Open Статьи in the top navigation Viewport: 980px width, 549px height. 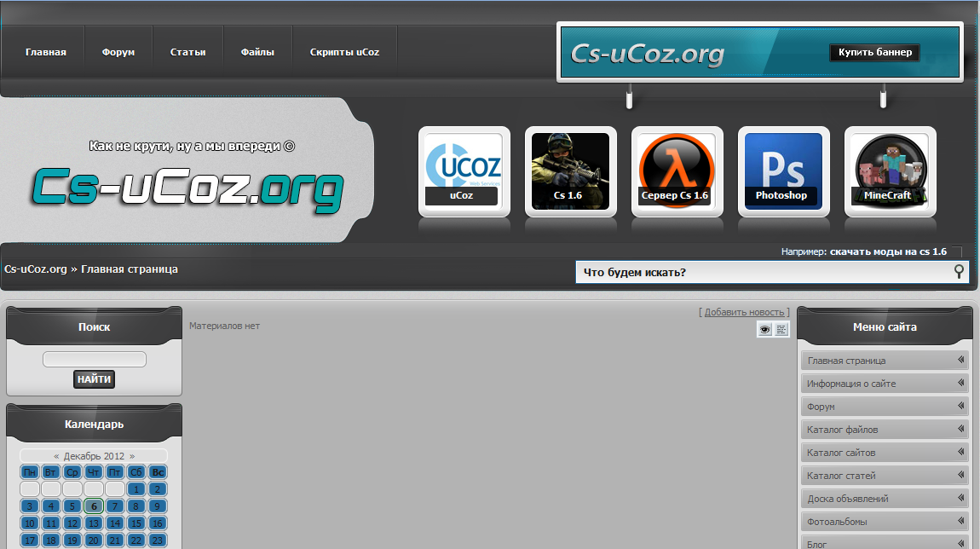tap(187, 52)
